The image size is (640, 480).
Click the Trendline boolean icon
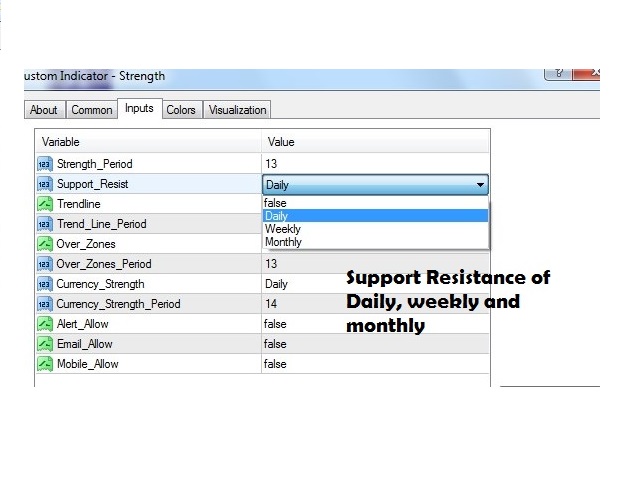[44, 204]
